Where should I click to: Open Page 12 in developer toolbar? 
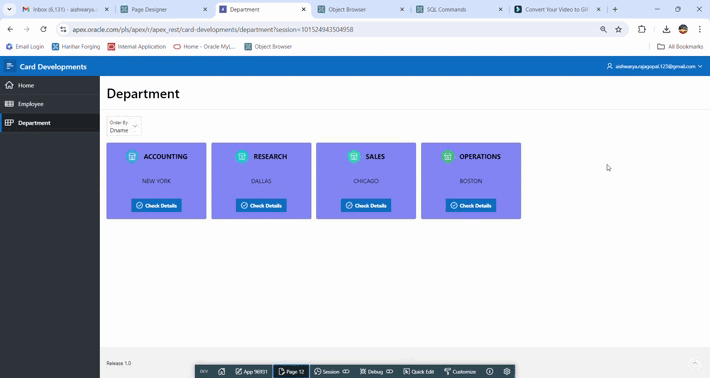(291, 371)
